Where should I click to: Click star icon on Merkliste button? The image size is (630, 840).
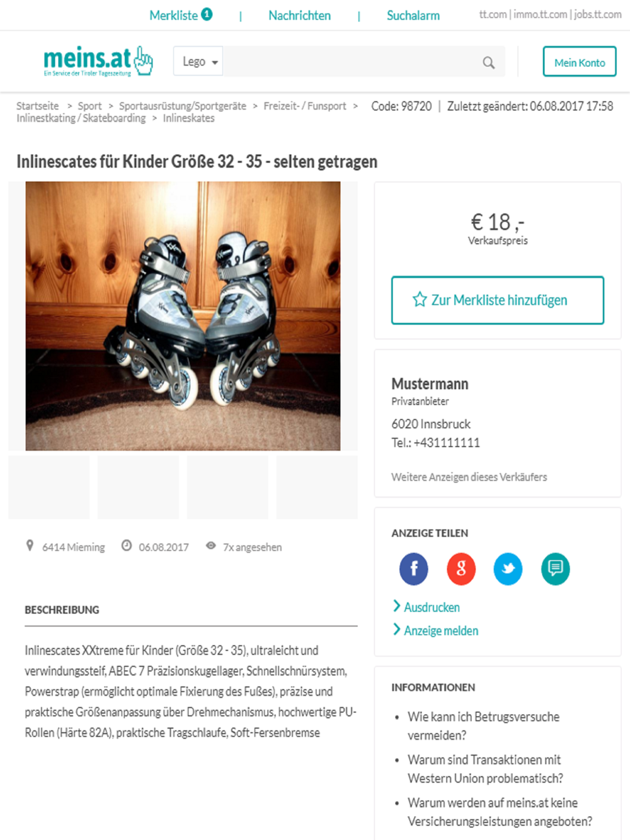pos(420,300)
